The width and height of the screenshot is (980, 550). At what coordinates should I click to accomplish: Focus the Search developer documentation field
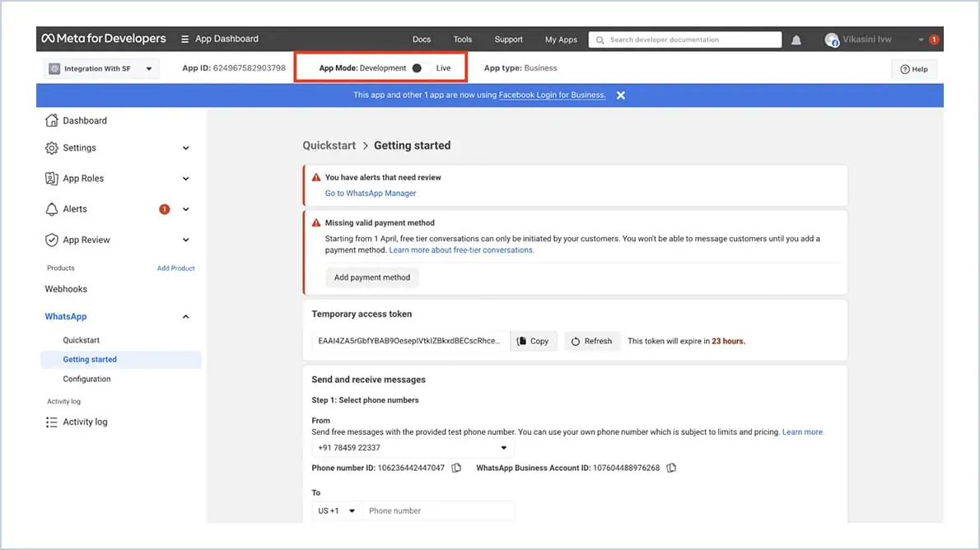pyautogui.click(x=685, y=40)
